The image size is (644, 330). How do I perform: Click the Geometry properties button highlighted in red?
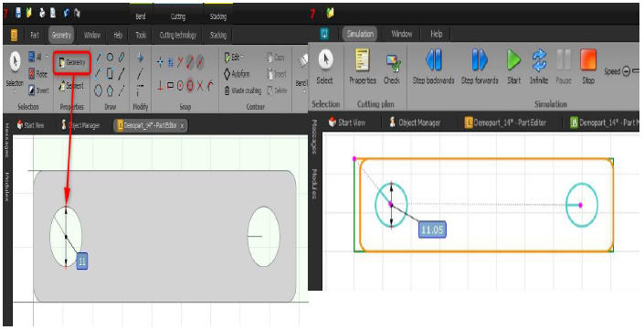71,62
